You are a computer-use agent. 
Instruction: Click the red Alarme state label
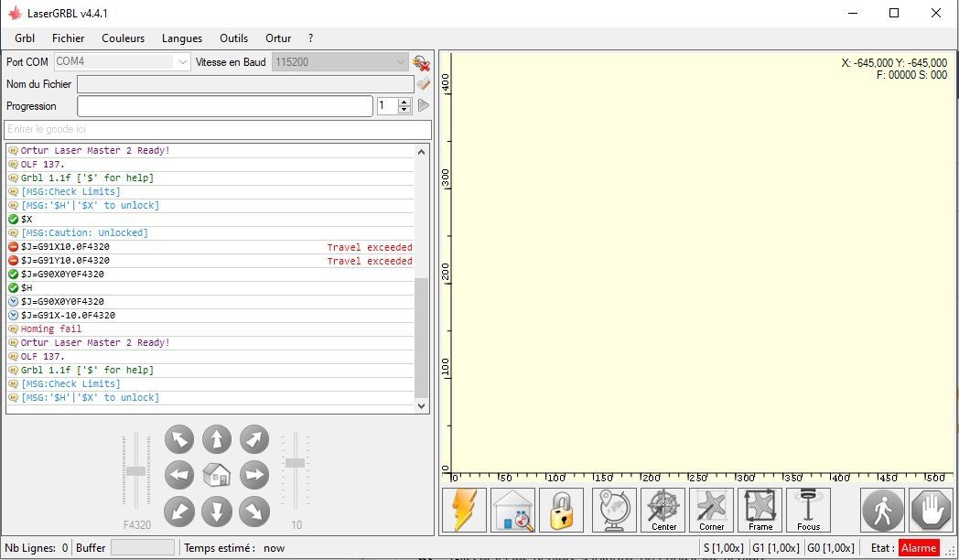(x=918, y=548)
